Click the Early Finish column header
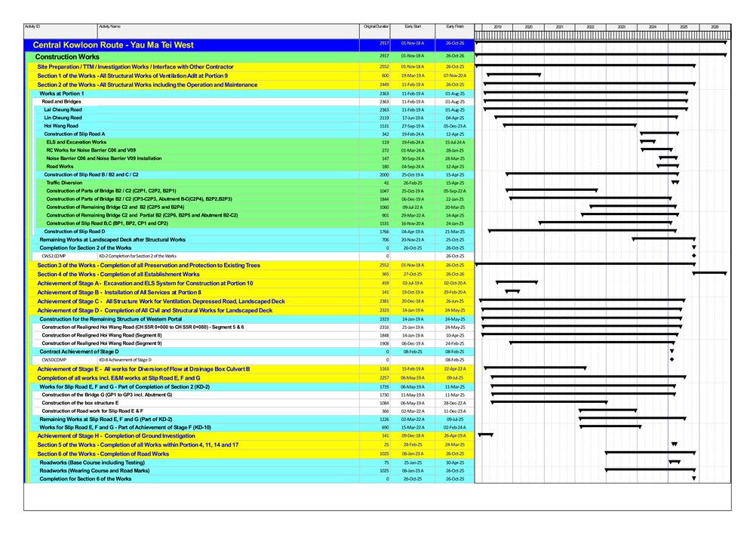Screen dimensions: 756x535 (x=454, y=26)
